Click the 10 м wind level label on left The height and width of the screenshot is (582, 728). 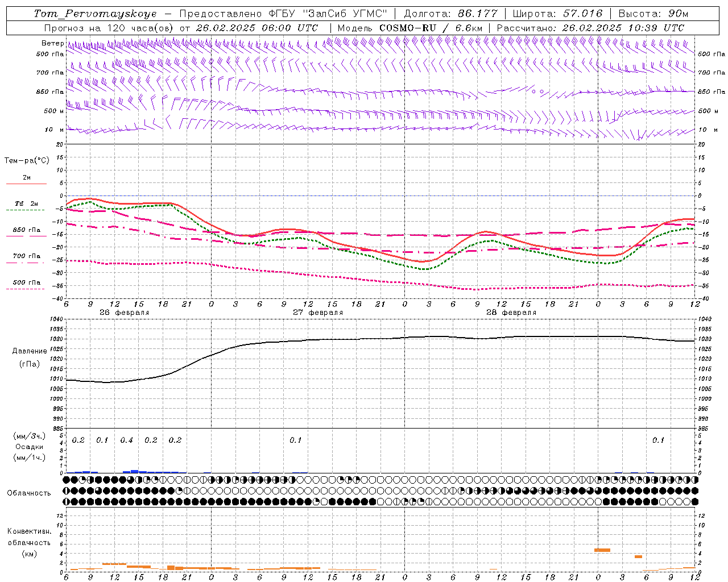[x=55, y=130]
